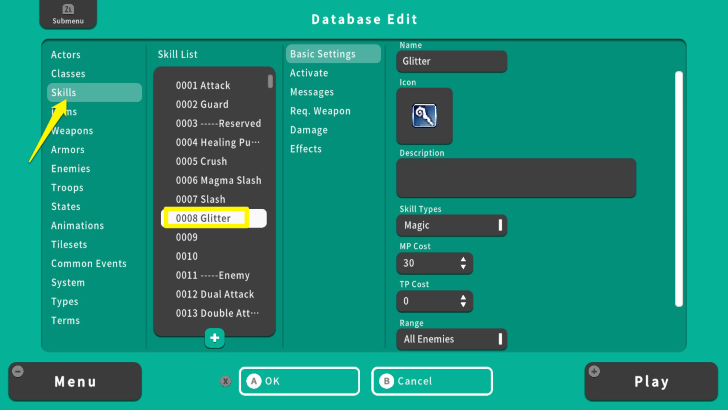Image resolution: width=728 pixels, height=410 pixels.
Task: Decrease TP Cost with down arrow
Action: [463, 306]
